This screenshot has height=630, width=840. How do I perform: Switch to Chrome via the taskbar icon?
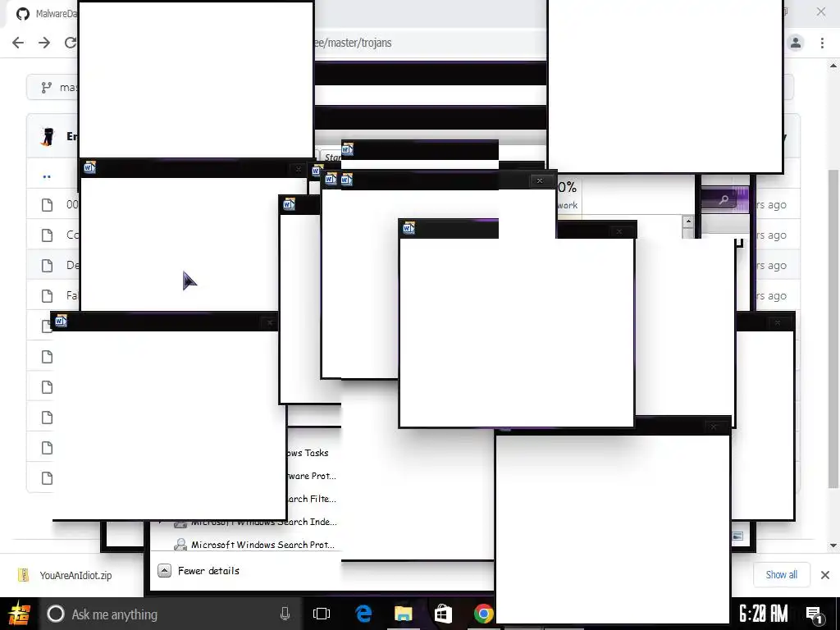click(483, 614)
